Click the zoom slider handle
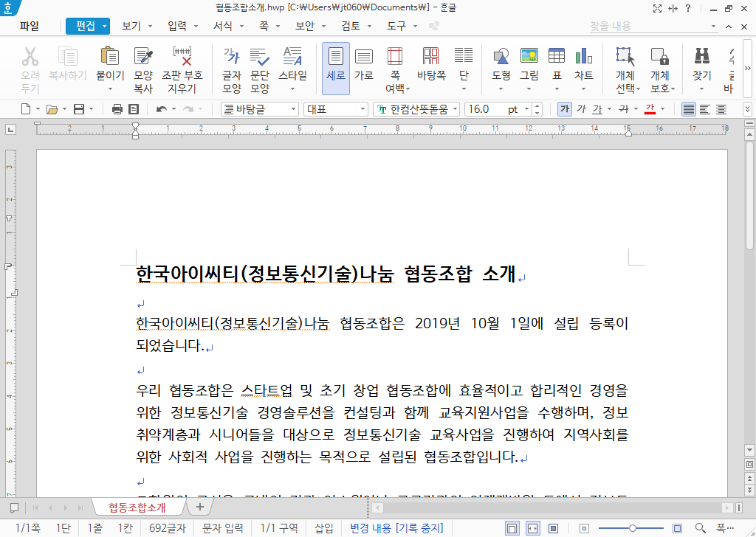 point(632,528)
